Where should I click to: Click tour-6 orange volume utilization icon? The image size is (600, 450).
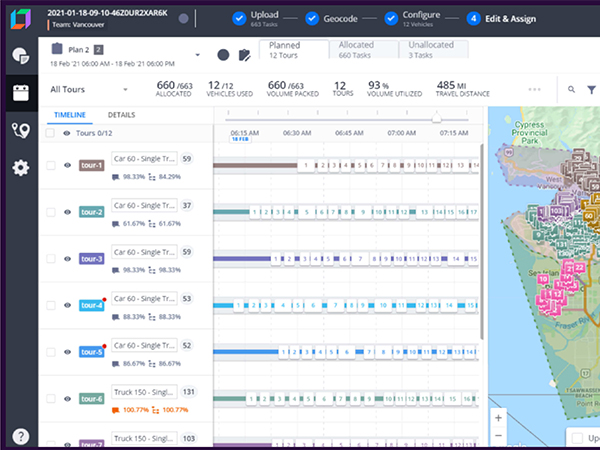[116, 410]
